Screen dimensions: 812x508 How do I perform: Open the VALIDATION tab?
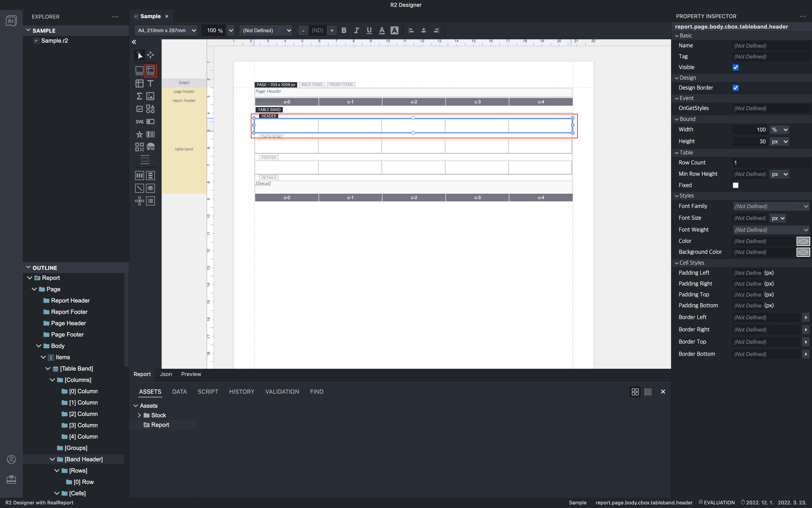[282, 392]
